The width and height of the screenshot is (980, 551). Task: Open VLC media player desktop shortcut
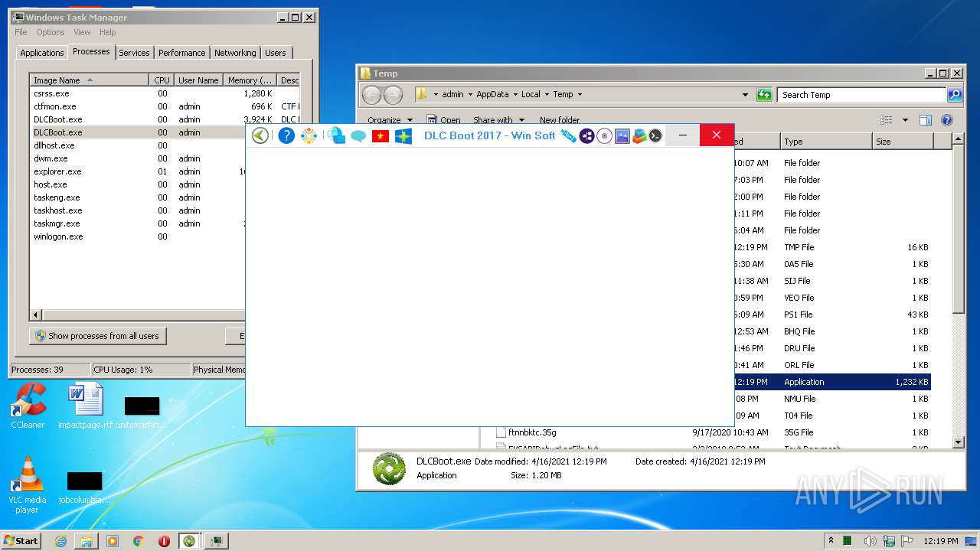(28, 484)
